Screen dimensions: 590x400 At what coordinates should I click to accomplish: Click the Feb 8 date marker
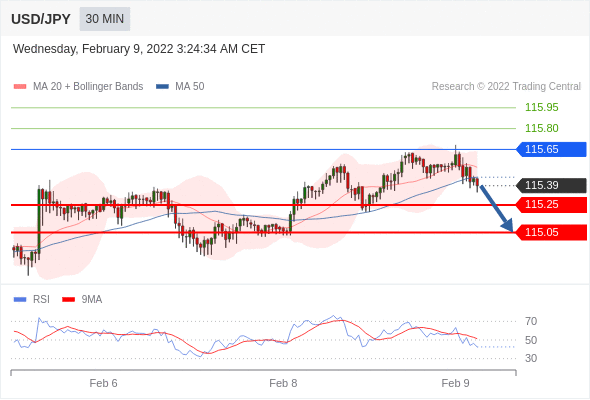click(283, 383)
